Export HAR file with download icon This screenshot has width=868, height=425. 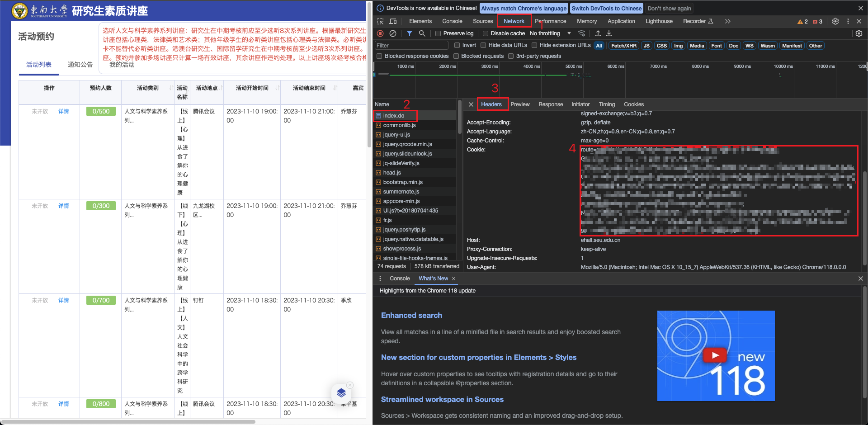[609, 33]
